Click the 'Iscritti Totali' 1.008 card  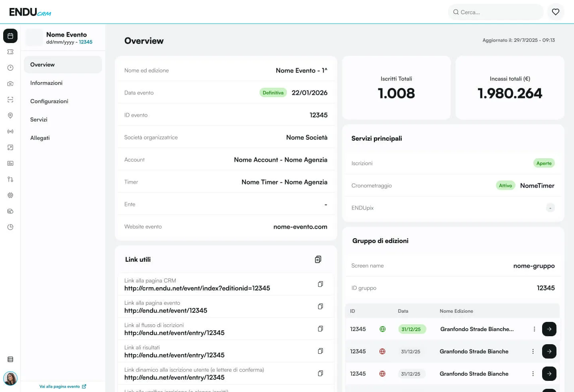[396, 88]
